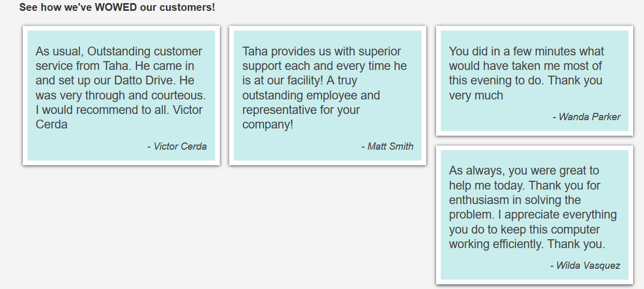Click the 'As usual, Outstanding customer service' text
Screen dimensions: 644x289
click(119, 59)
